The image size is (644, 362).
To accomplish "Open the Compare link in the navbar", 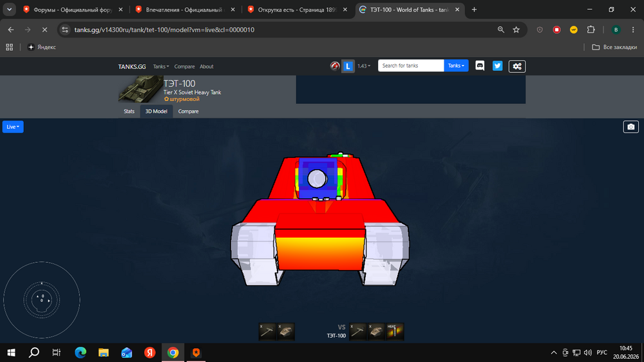I will pos(184,66).
